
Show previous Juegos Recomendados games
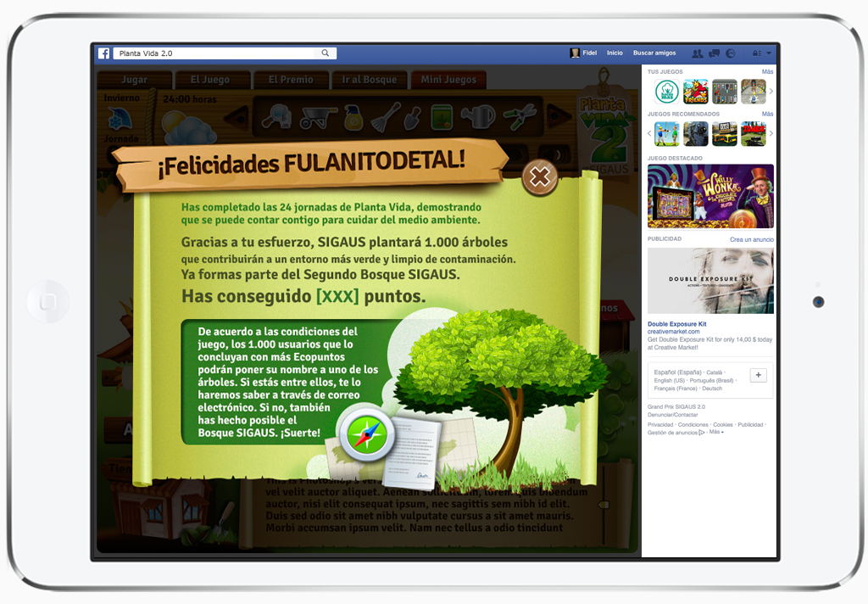tap(649, 133)
